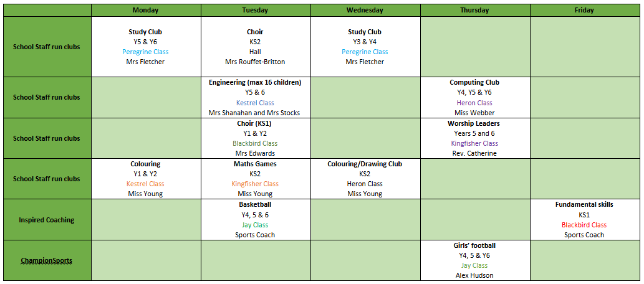644x284 pixels.
Task: Click the Worship Leaders club title
Action: [x=474, y=123]
